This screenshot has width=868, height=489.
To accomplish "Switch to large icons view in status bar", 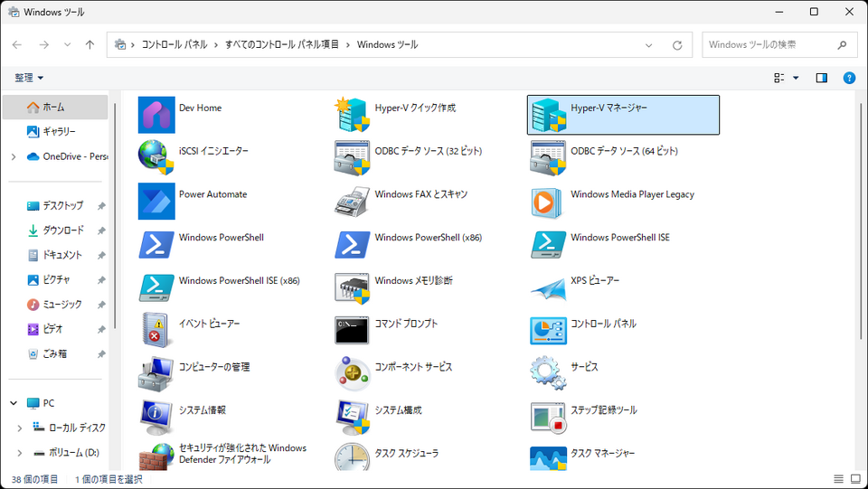I will click(855, 479).
